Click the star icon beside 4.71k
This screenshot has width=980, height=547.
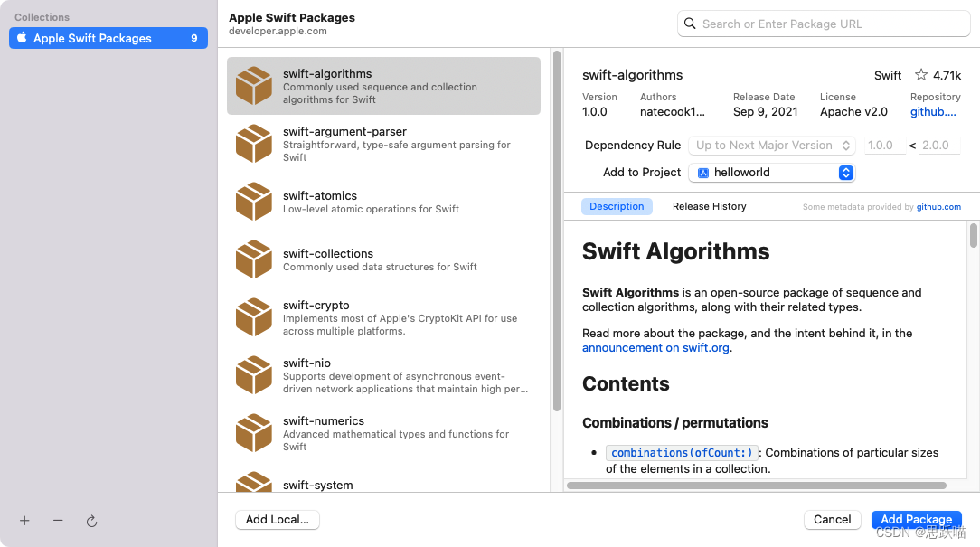921,75
